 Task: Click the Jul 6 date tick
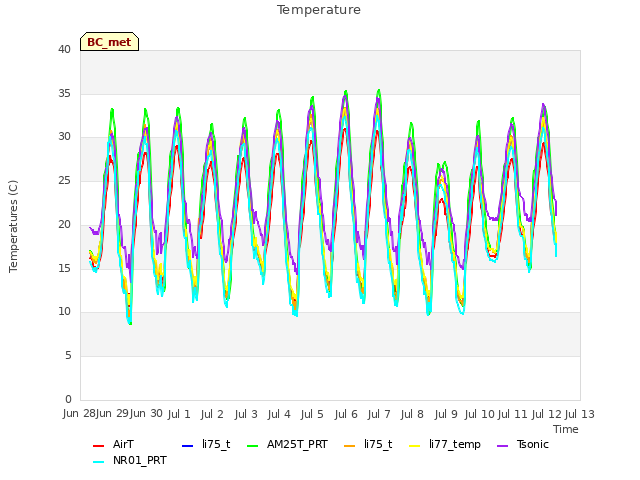coord(346,414)
